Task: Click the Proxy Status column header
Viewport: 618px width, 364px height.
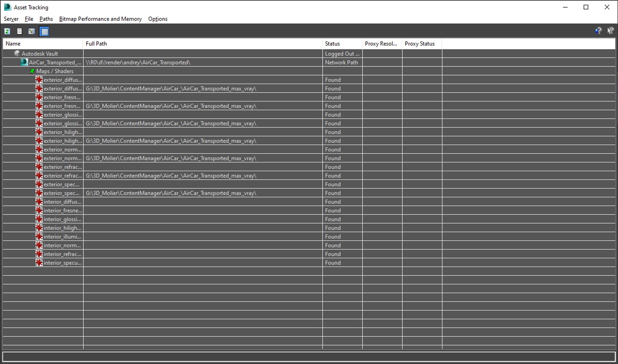Action: click(422, 43)
